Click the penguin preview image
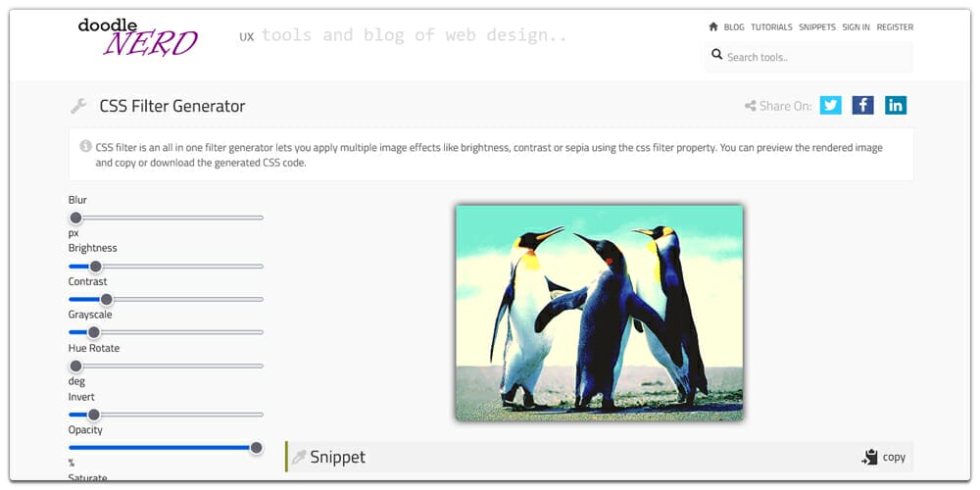Screen dimensions: 980x490 [x=600, y=314]
